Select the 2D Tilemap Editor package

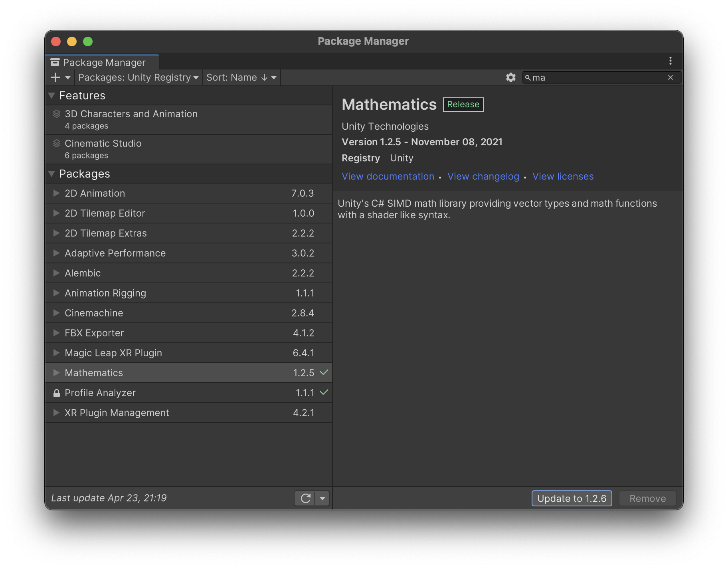tap(189, 213)
